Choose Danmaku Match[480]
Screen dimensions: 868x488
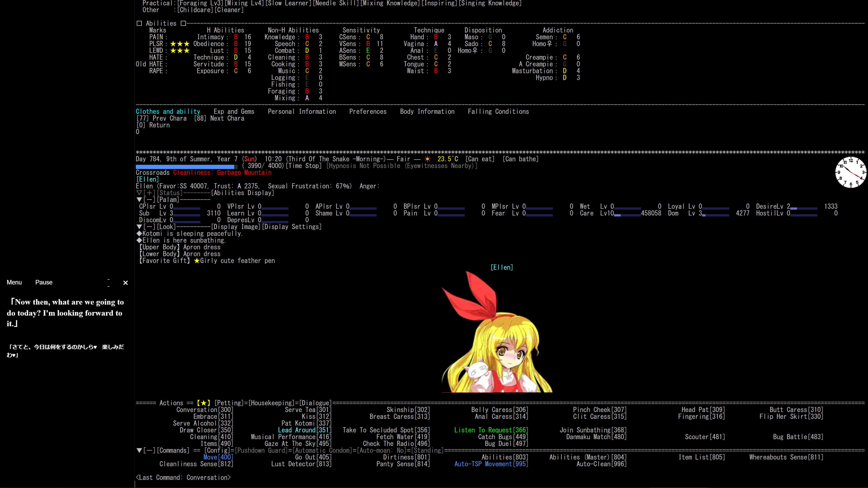click(597, 437)
